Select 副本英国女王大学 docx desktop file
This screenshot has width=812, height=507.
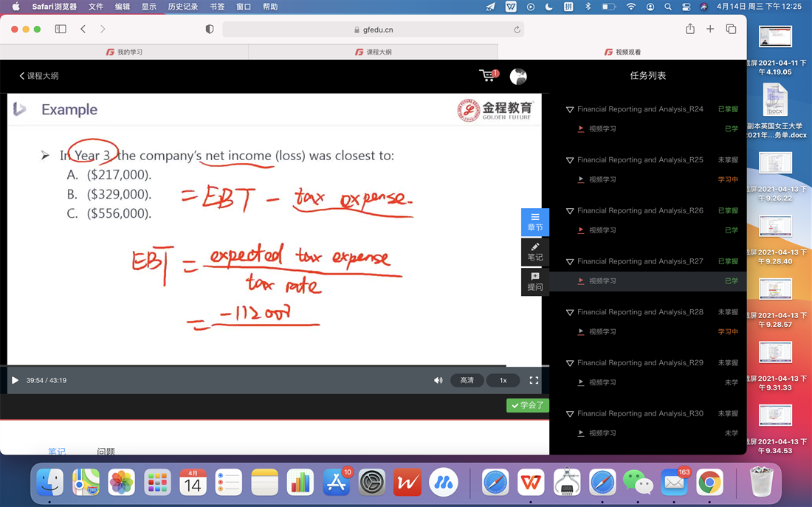[x=775, y=111]
